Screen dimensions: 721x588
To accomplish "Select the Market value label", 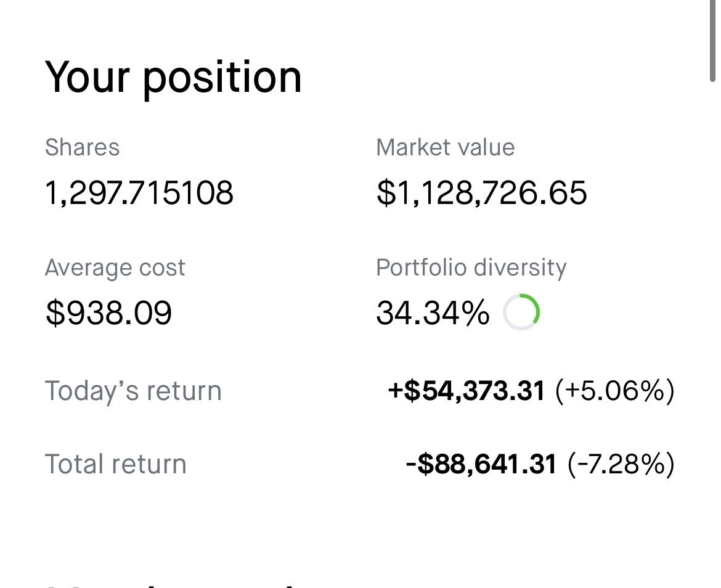I will [446, 147].
